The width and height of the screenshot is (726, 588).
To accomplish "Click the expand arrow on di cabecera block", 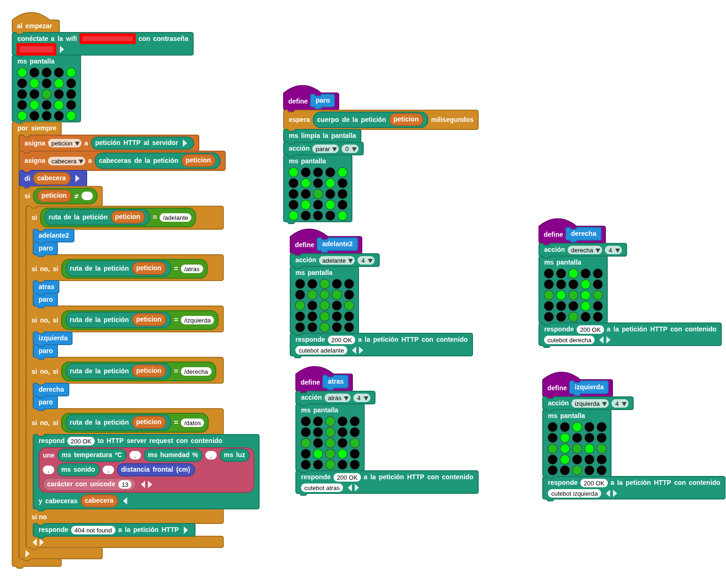I will pos(77,178).
